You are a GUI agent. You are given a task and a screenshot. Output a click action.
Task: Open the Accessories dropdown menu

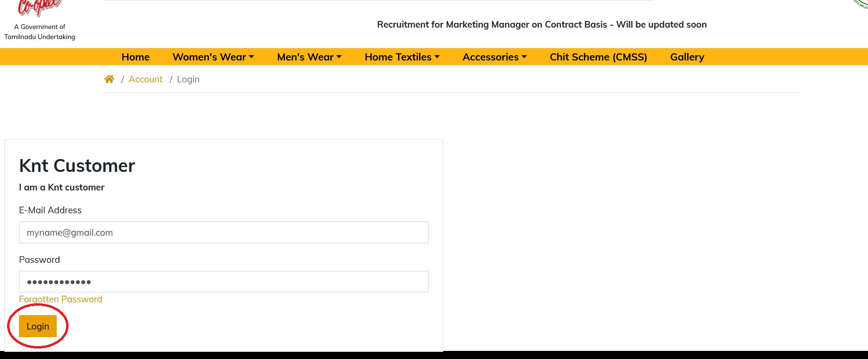point(495,57)
